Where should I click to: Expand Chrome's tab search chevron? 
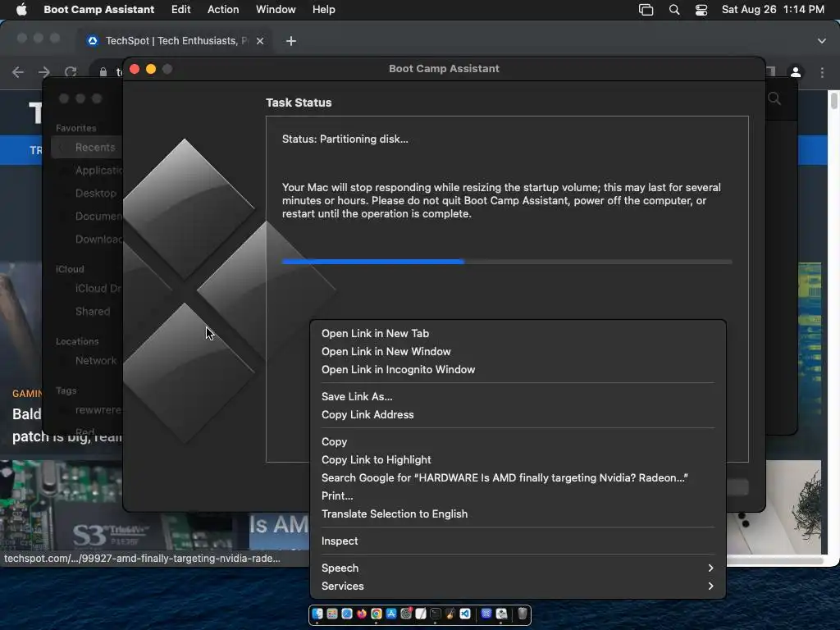[x=822, y=41]
